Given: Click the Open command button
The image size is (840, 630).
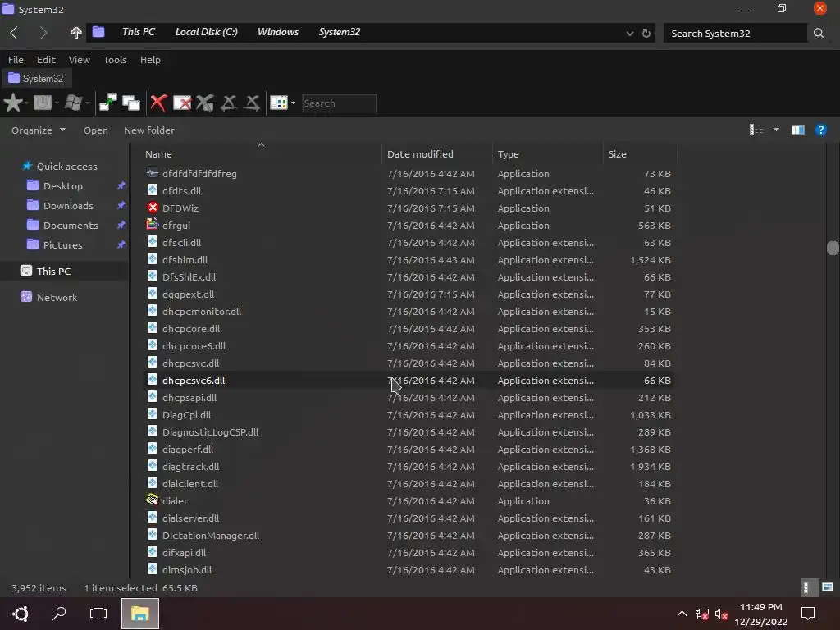Looking at the screenshot, I should (x=95, y=130).
